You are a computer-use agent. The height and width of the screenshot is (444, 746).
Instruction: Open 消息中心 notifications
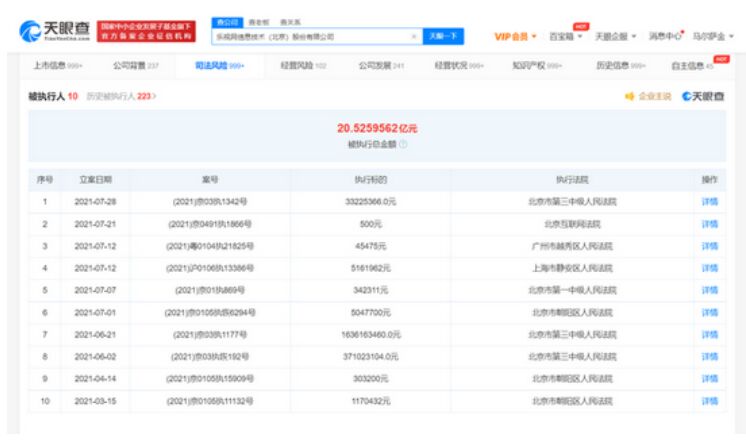[x=665, y=36]
